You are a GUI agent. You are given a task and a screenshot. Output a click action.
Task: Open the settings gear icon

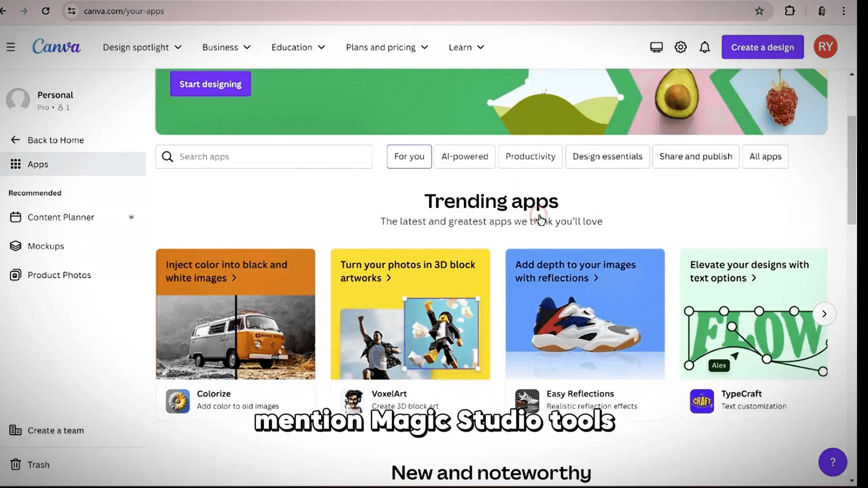click(680, 47)
